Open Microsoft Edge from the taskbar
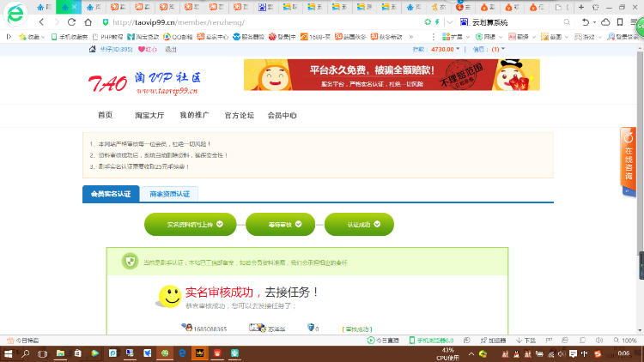644x362 pixels. click(182, 353)
